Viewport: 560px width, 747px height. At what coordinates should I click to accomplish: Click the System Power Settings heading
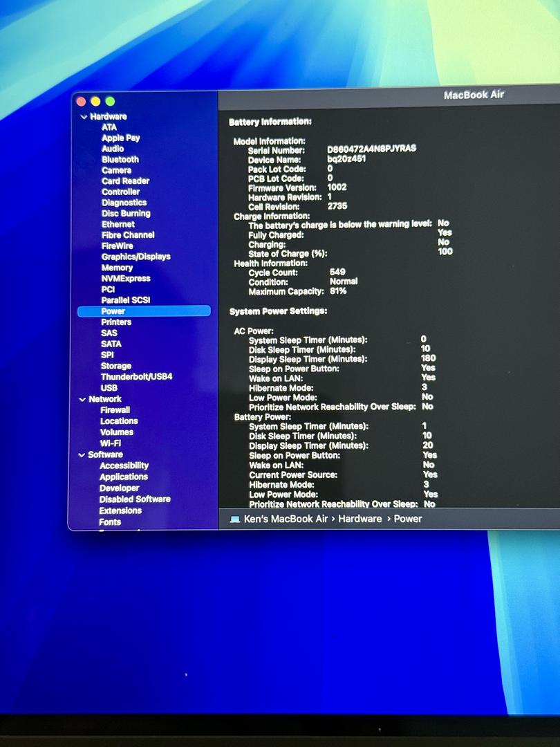[x=278, y=311]
